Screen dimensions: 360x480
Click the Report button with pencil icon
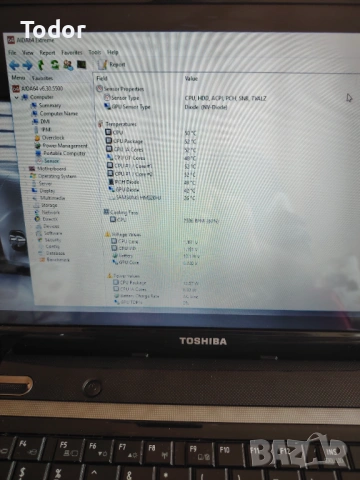point(111,64)
